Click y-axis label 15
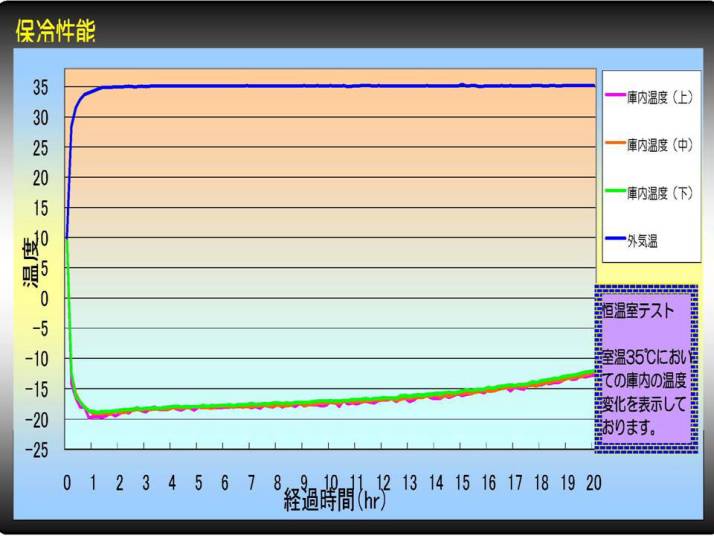This screenshot has height=536, width=714. click(40, 209)
